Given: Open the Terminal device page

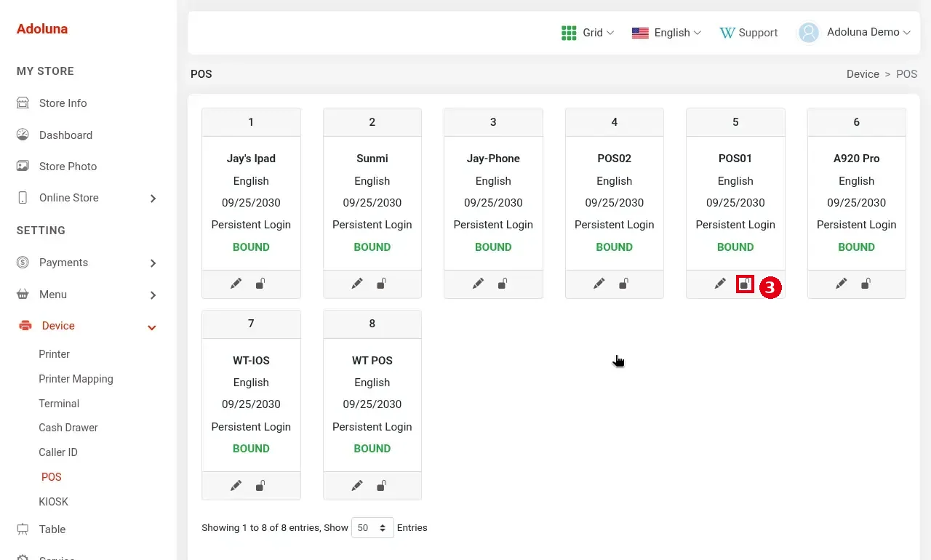Looking at the screenshot, I should pyautogui.click(x=59, y=404).
